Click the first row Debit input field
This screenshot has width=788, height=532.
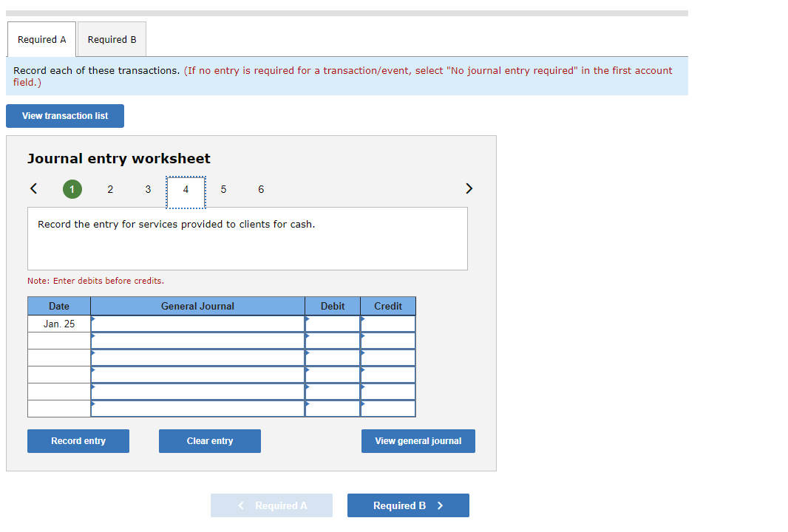[333, 323]
